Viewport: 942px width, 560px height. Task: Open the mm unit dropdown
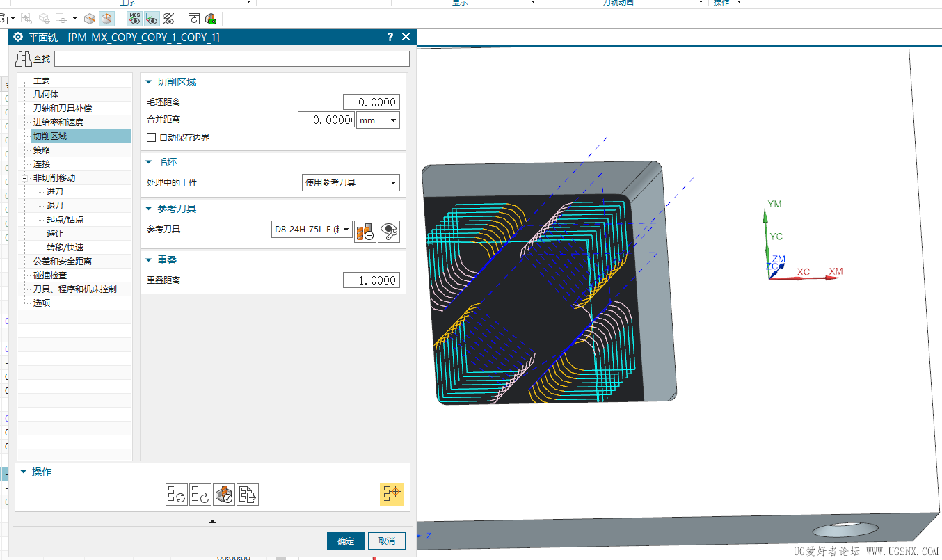click(378, 120)
